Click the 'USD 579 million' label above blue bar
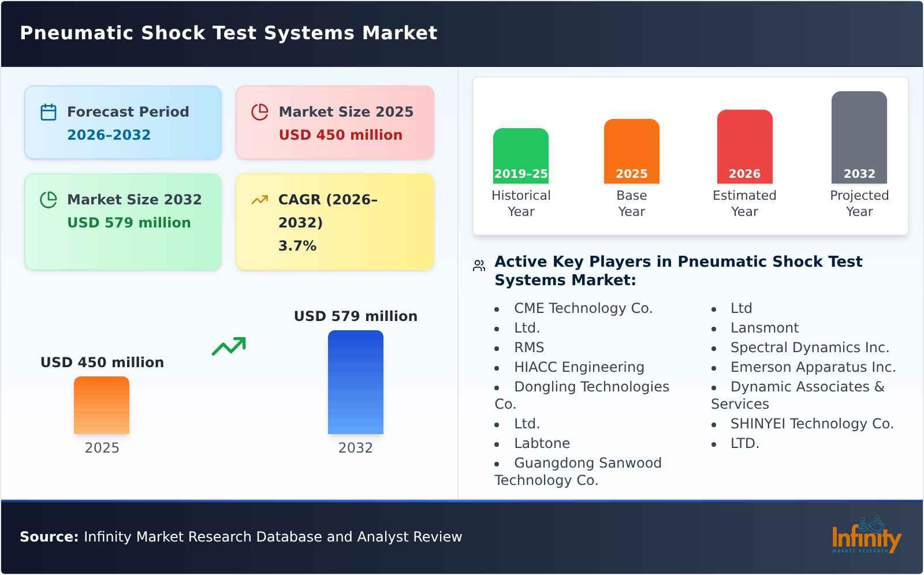Viewport: 924px width, 575px height. point(356,316)
